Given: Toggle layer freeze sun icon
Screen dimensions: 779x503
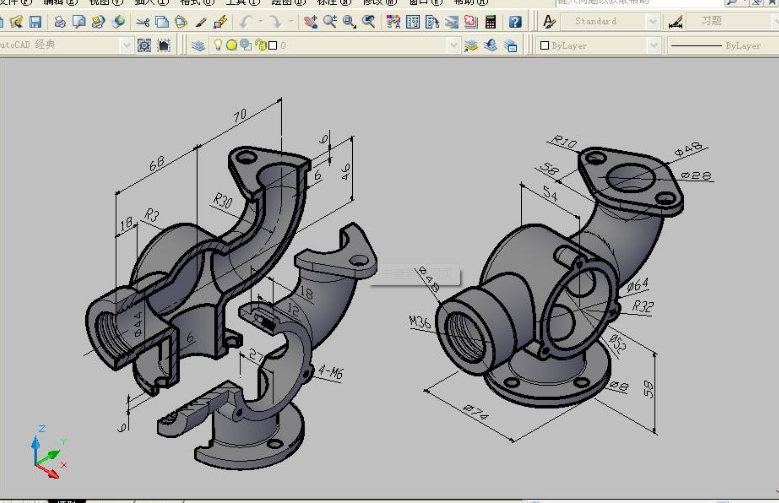Looking at the screenshot, I should tap(232, 45).
